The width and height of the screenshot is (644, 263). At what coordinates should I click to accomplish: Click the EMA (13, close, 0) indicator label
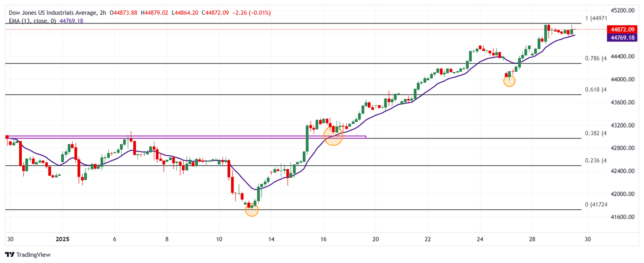click(x=32, y=21)
